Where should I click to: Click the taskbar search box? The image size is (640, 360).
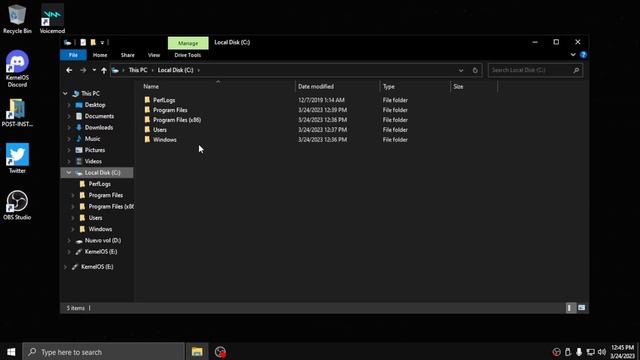[103, 352]
